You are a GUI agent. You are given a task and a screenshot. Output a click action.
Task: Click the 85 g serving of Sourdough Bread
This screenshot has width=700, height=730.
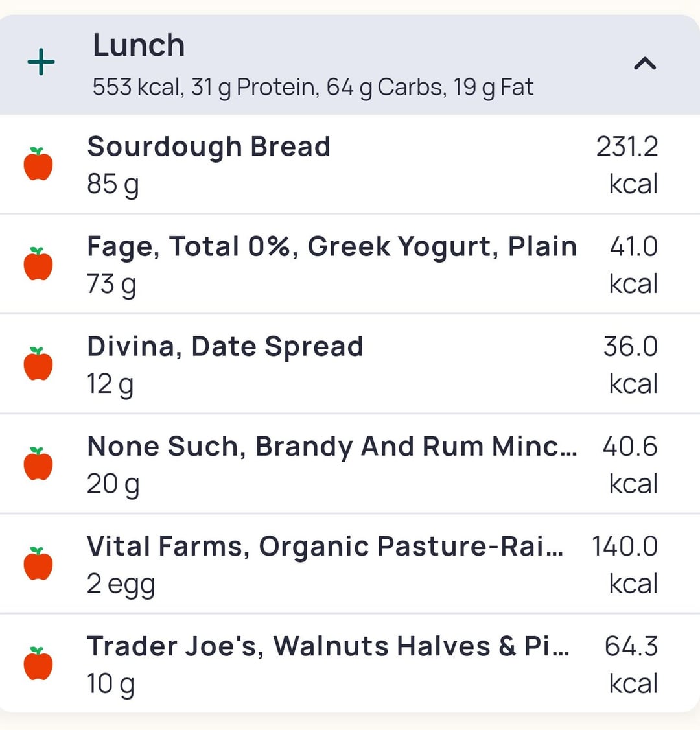point(113,184)
